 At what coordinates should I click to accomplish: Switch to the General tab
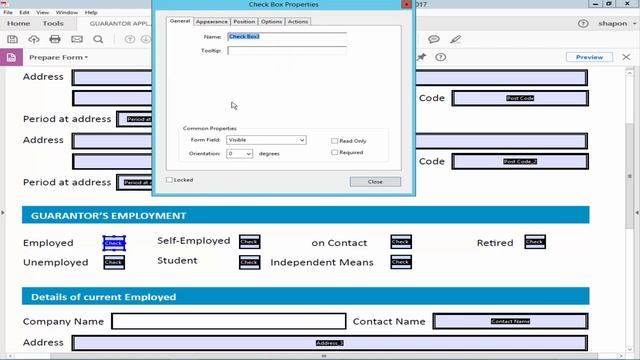[x=180, y=21]
